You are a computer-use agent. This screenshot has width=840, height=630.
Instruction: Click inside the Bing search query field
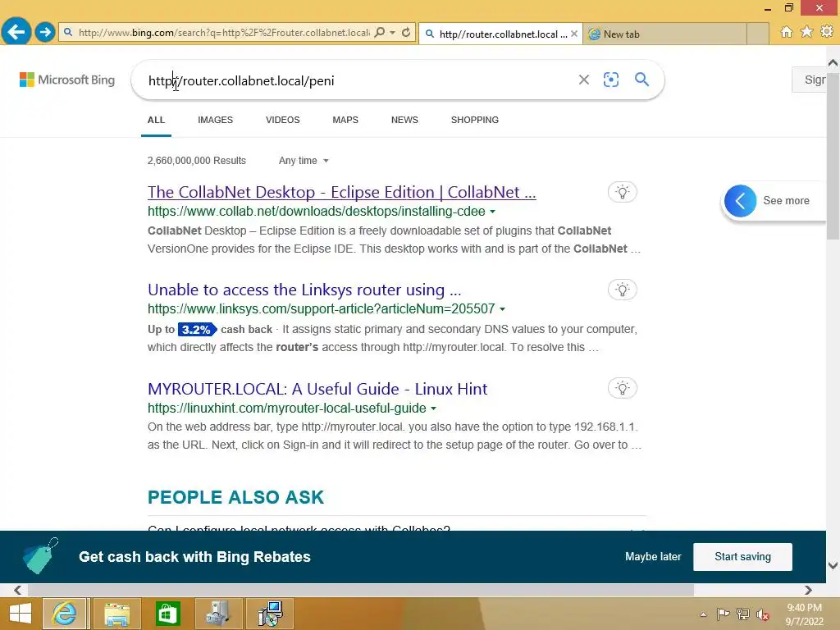[x=354, y=80]
